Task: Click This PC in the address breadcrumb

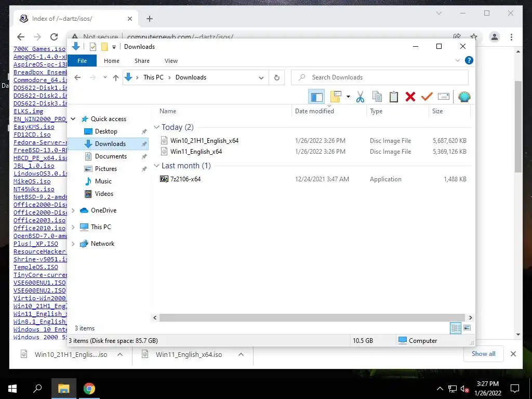Action: click(x=153, y=77)
